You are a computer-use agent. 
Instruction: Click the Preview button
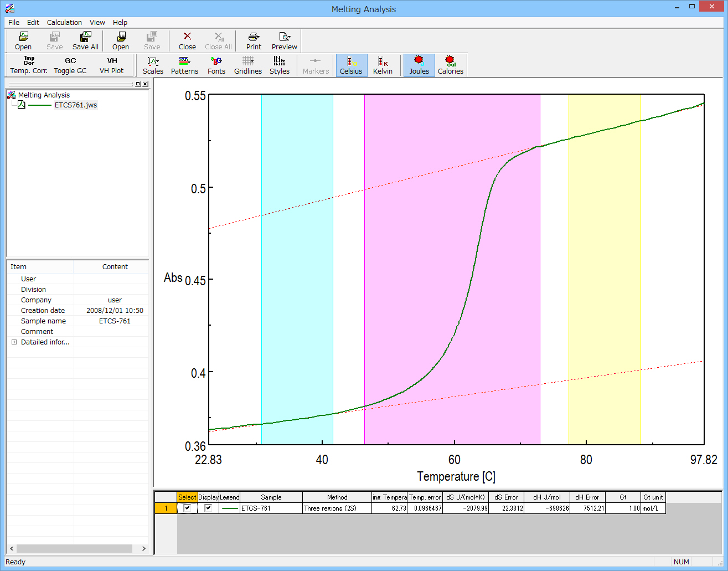click(285, 40)
